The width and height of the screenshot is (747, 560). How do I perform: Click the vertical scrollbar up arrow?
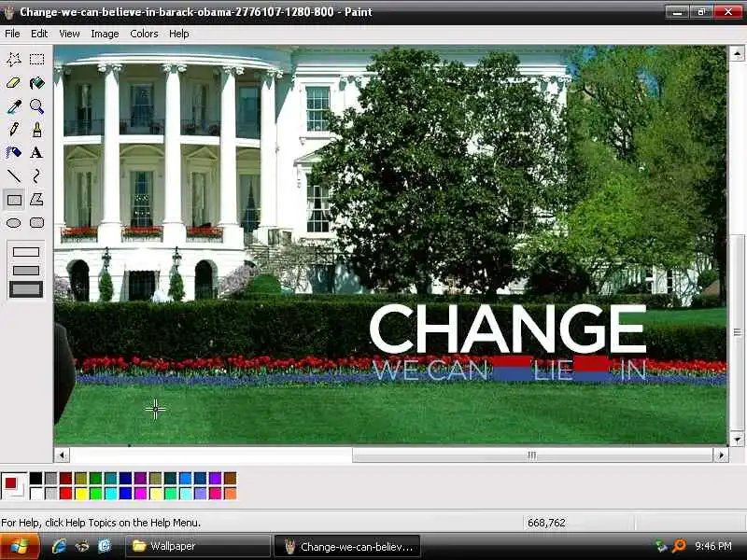(x=737, y=53)
